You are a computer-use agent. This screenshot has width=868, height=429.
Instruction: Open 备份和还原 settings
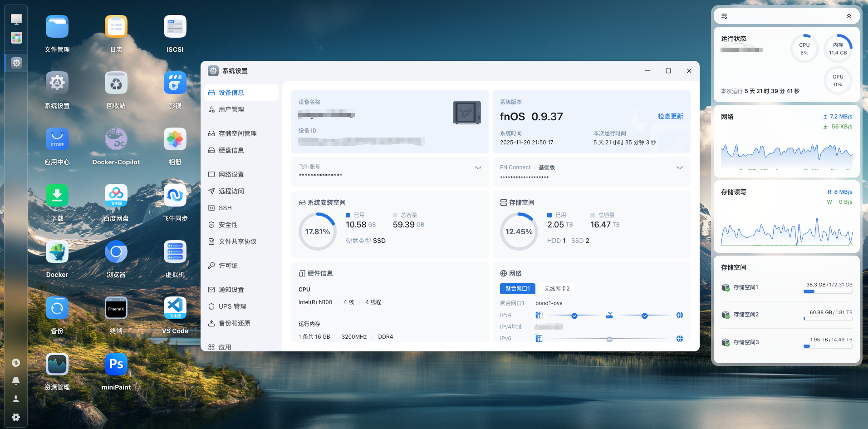pos(241,323)
